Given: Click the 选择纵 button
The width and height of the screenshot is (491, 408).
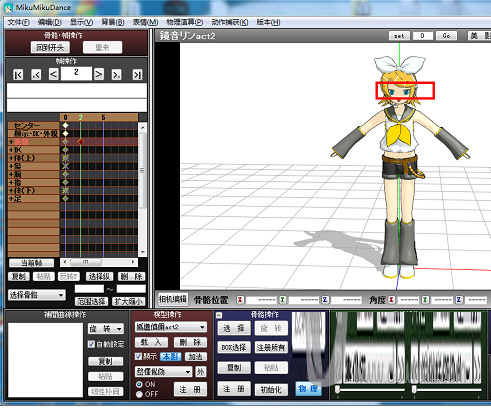Looking at the screenshot, I should coord(100,277).
